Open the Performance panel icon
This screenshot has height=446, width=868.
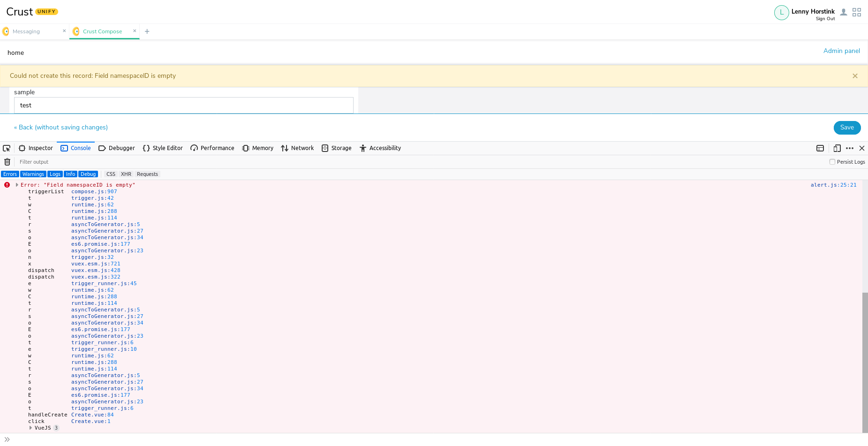pyautogui.click(x=194, y=148)
